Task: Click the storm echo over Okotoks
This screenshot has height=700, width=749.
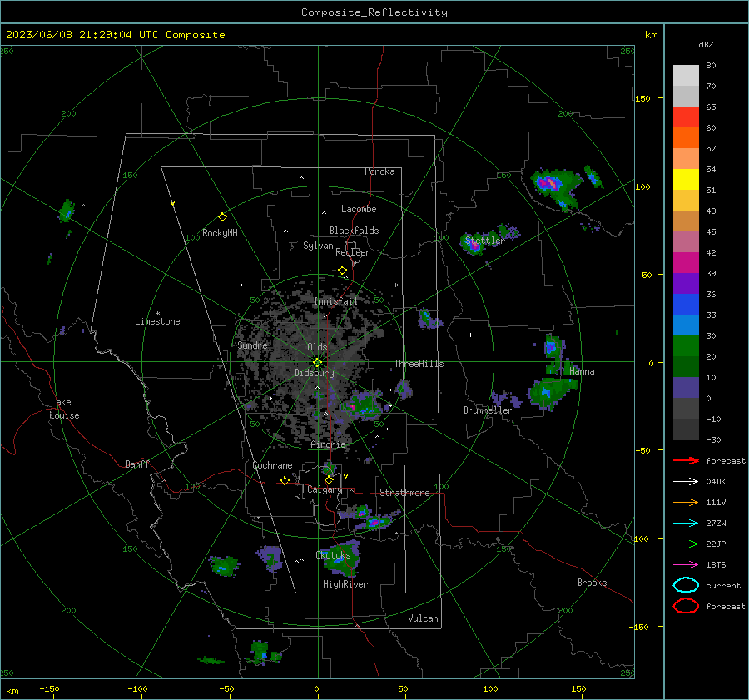Action: coord(342,558)
